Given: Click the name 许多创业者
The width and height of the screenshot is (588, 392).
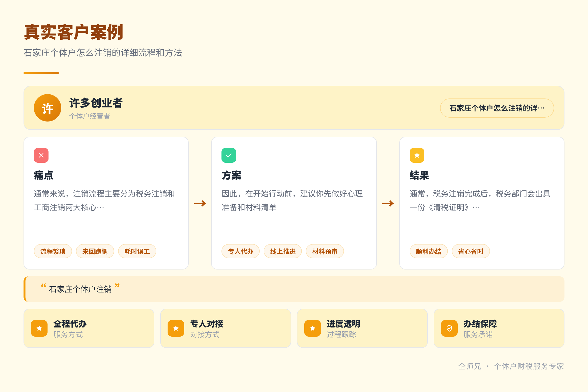Looking at the screenshot, I should (96, 103).
